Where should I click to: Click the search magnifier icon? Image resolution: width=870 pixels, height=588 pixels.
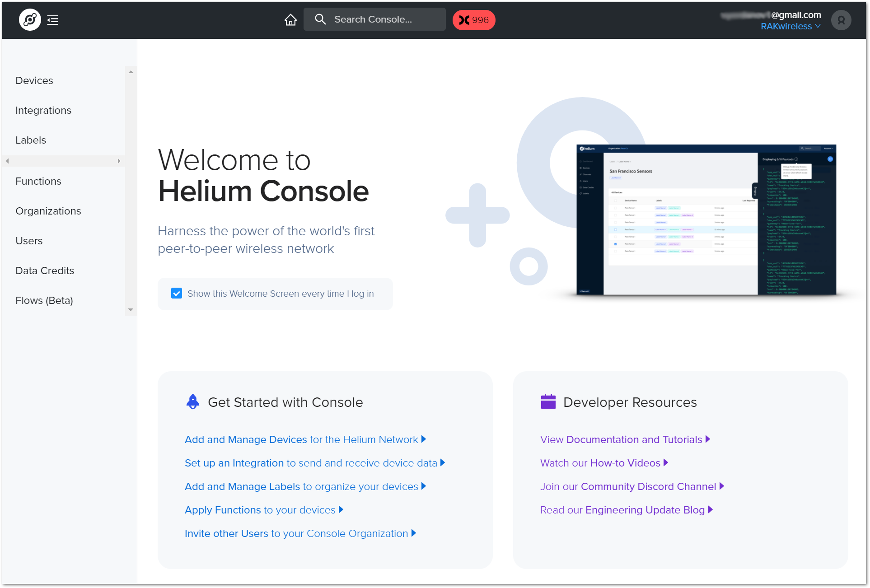pyautogui.click(x=320, y=19)
